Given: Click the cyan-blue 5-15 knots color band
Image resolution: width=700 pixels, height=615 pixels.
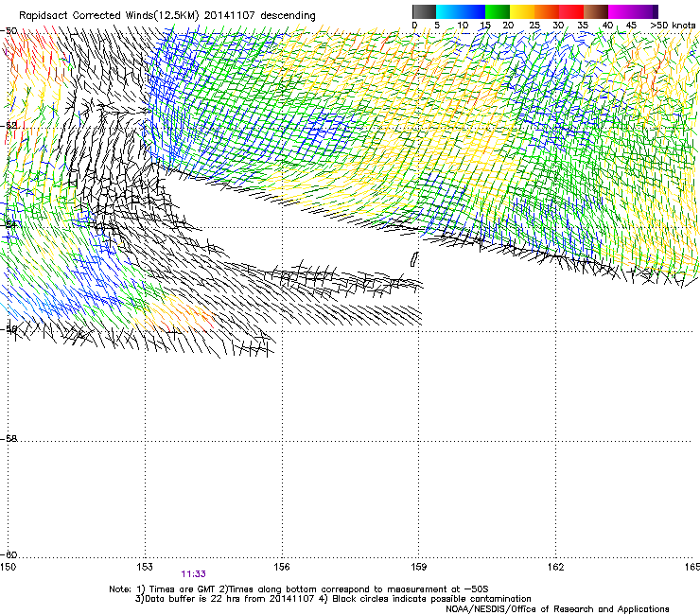Looking at the screenshot, I should (461, 11).
